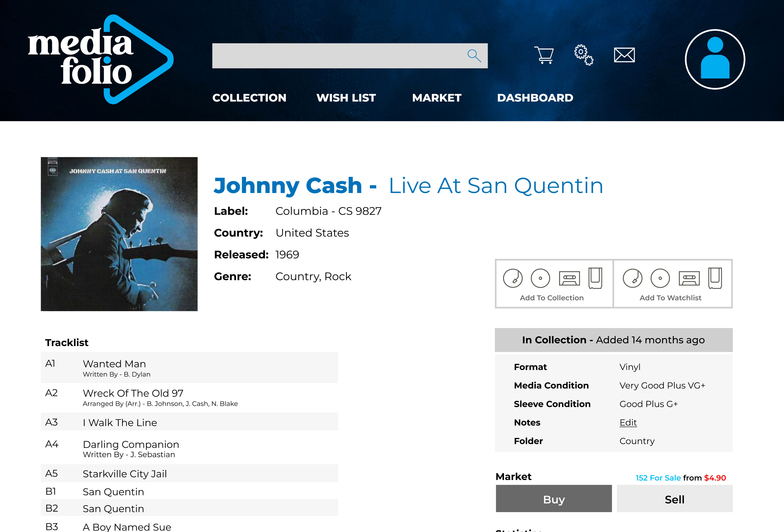Select the icon right of the cassette above Add To Watchlist
784x532 pixels.
(x=715, y=278)
